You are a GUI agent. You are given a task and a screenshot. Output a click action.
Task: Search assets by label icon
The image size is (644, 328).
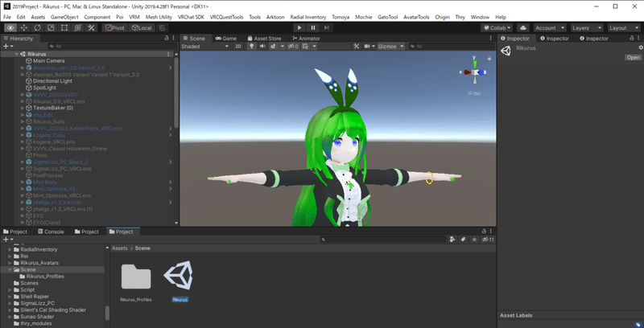pyautogui.click(x=464, y=240)
